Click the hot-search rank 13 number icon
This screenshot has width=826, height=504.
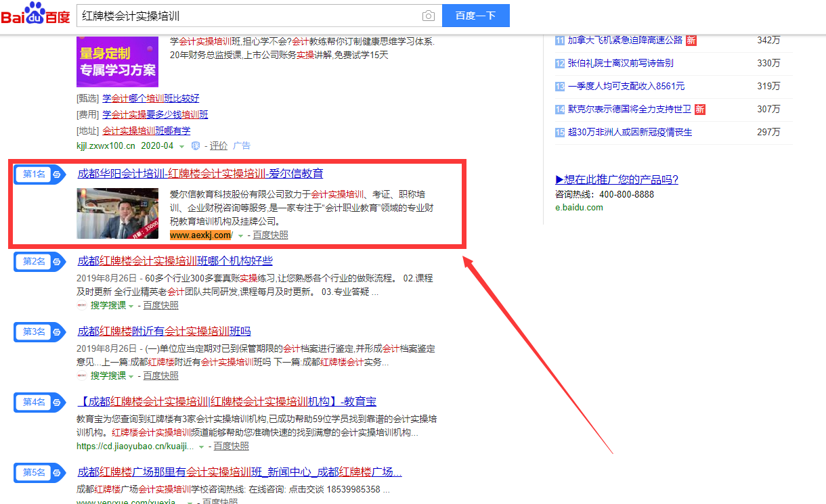coord(560,87)
